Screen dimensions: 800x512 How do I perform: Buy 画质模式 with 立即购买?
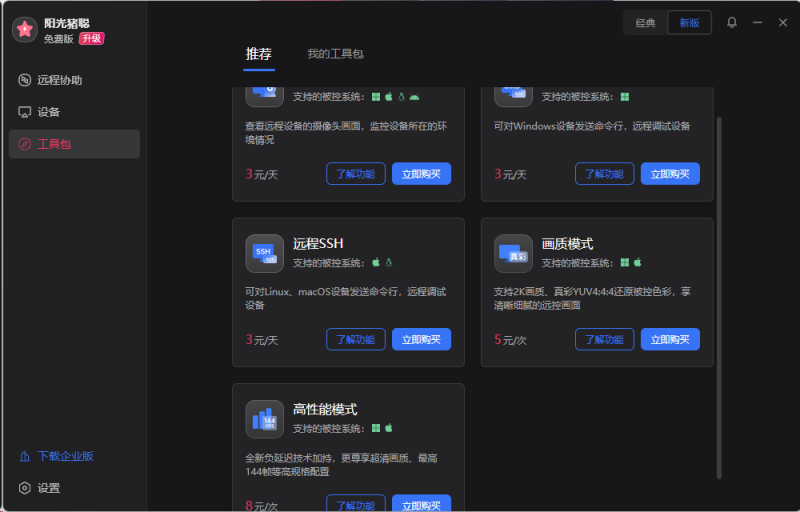coord(670,339)
